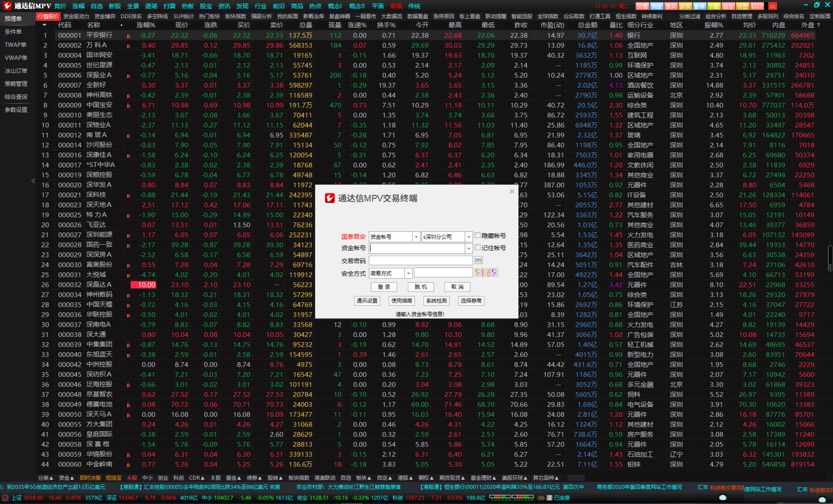Open the 资金帐号 account type dropdown

coord(394,237)
